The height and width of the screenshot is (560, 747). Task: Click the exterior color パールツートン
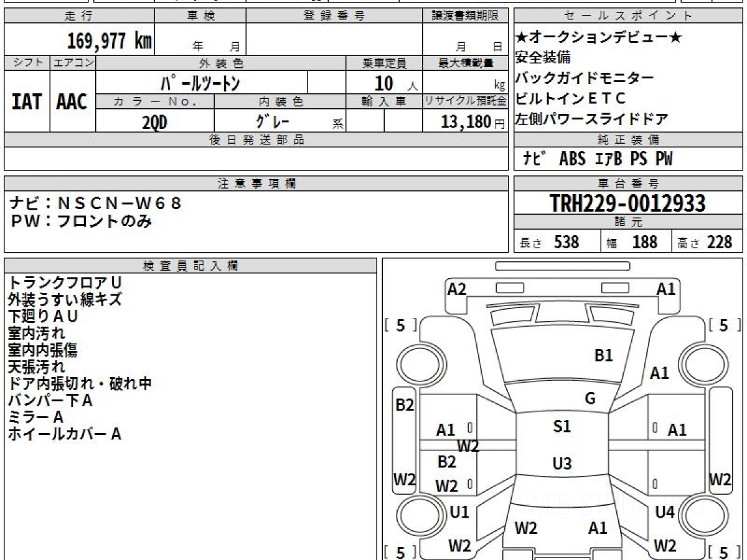200,82
